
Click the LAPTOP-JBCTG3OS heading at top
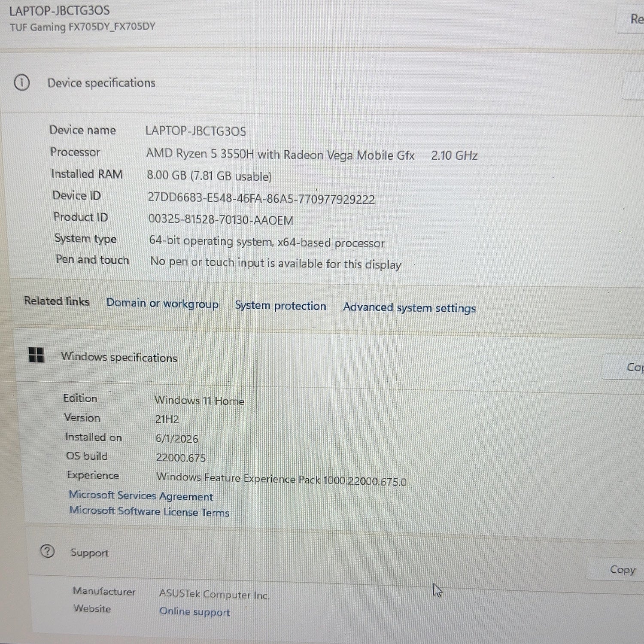click(x=59, y=11)
